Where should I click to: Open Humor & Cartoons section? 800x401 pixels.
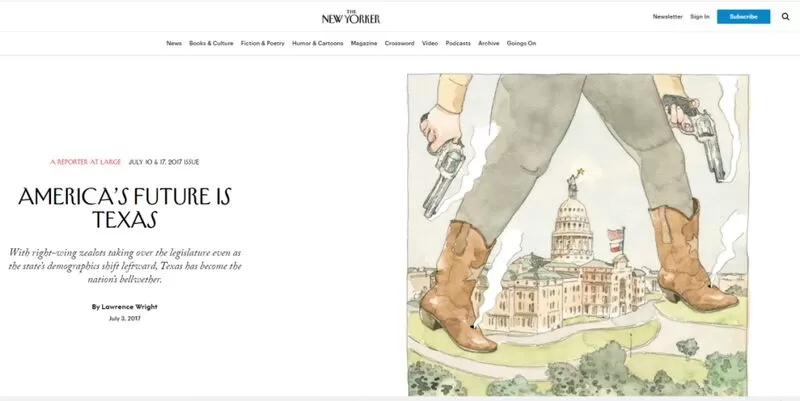(x=317, y=43)
